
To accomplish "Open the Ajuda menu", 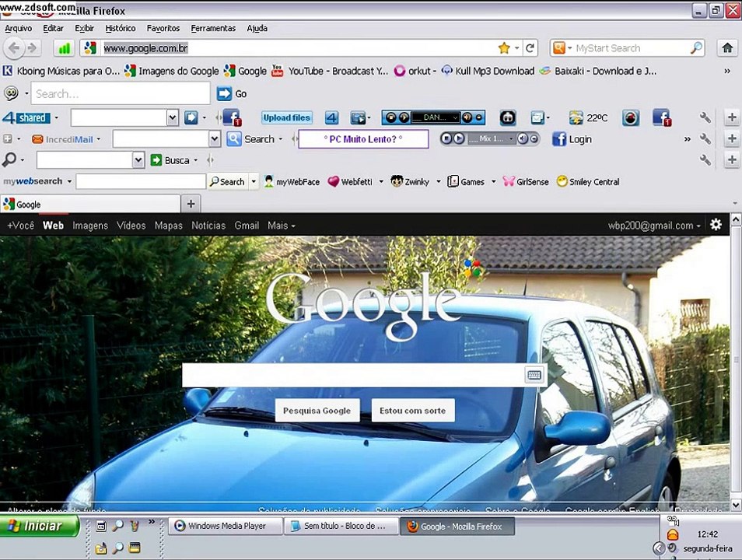I will coord(257,29).
